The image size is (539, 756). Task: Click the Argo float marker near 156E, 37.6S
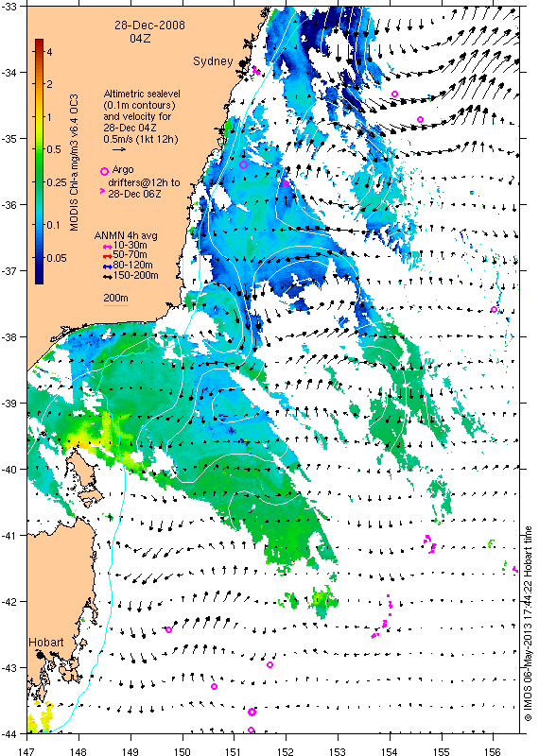pos(495,310)
